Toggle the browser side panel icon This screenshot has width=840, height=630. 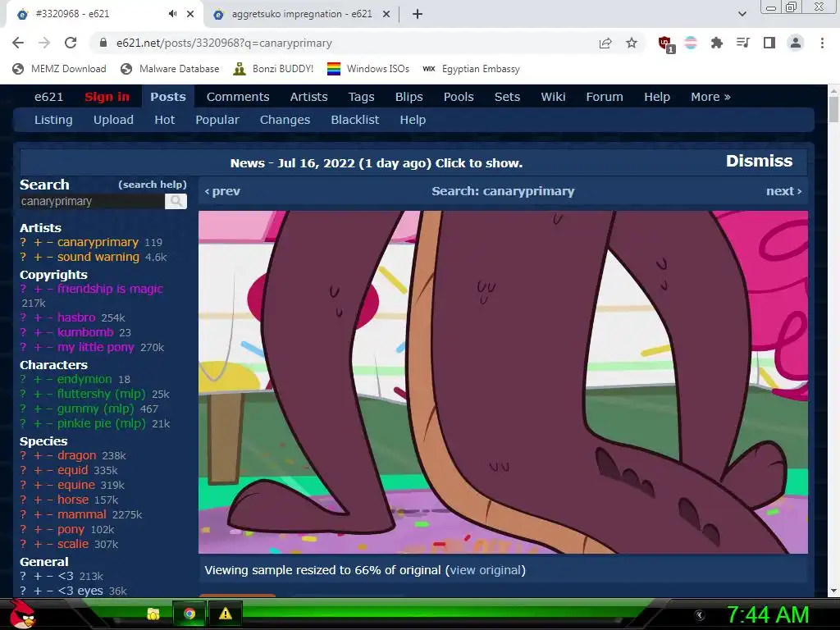pyautogui.click(x=769, y=43)
